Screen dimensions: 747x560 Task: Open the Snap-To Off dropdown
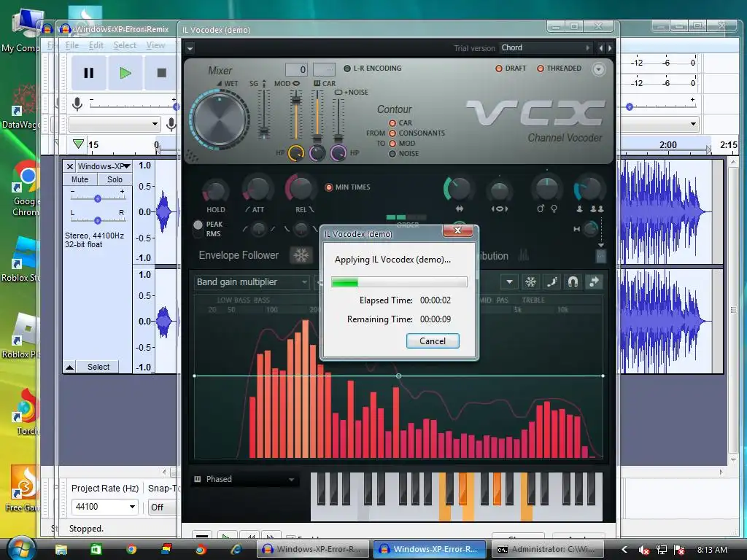[162, 507]
